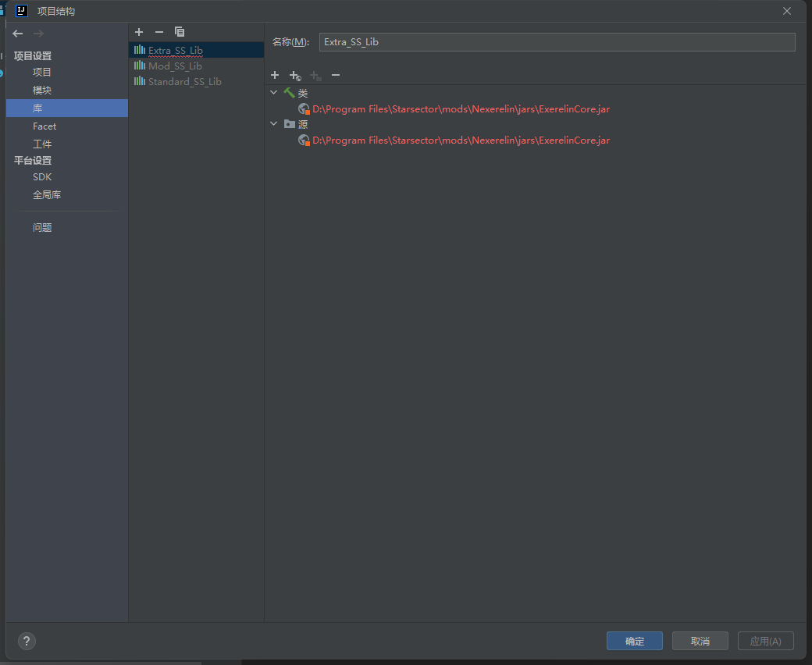The height and width of the screenshot is (665, 812).
Task: Click the add root plus icon
Action: point(275,75)
